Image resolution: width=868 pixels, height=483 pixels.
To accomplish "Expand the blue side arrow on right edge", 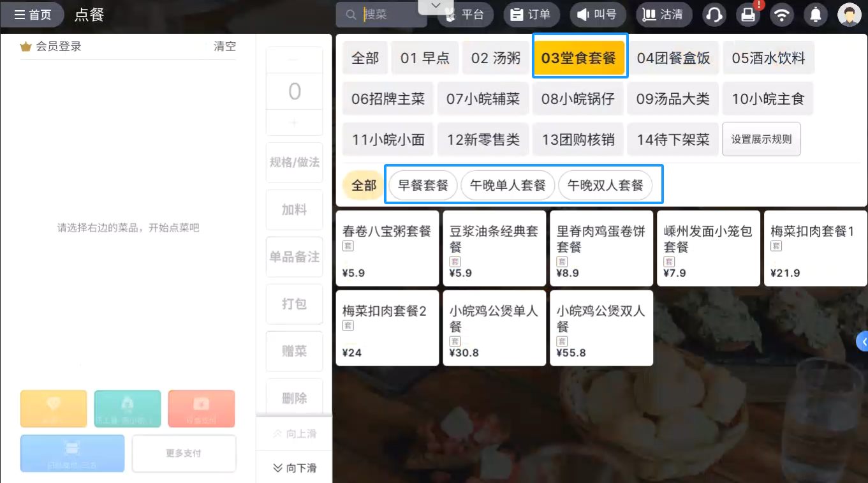I will click(863, 342).
